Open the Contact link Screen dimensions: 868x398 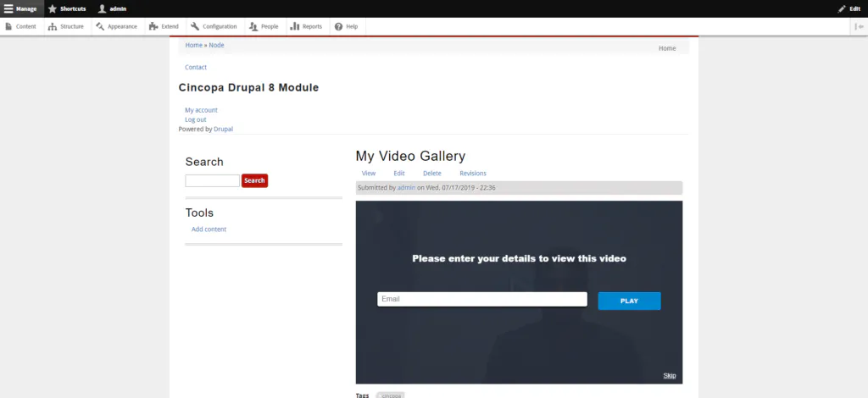pos(196,67)
